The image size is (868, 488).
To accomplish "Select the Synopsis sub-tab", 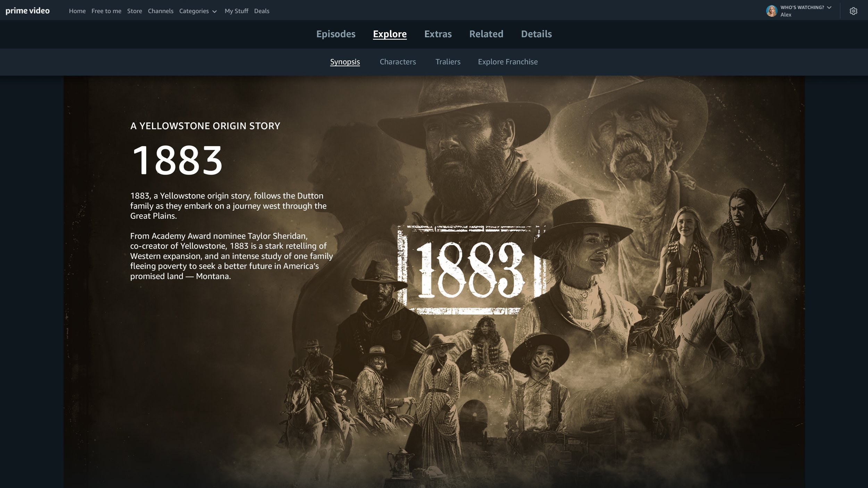I will click(x=345, y=62).
